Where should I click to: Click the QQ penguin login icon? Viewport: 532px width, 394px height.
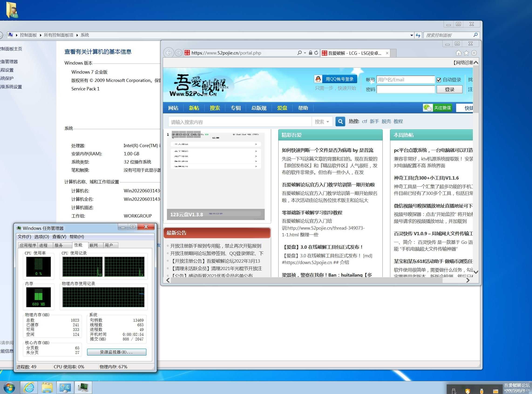point(318,79)
